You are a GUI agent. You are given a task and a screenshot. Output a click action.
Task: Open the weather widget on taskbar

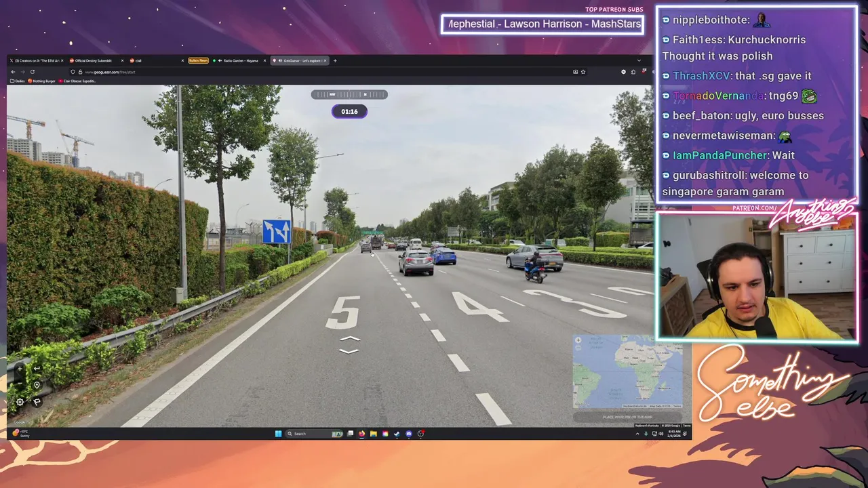[22, 434]
